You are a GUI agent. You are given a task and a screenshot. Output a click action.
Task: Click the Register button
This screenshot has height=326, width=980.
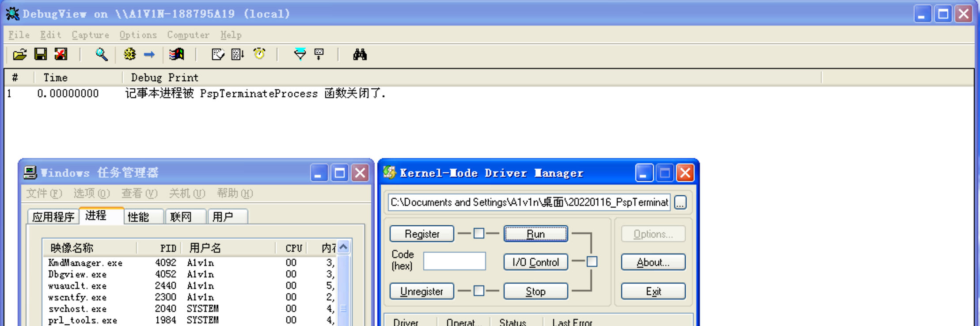coord(422,234)
